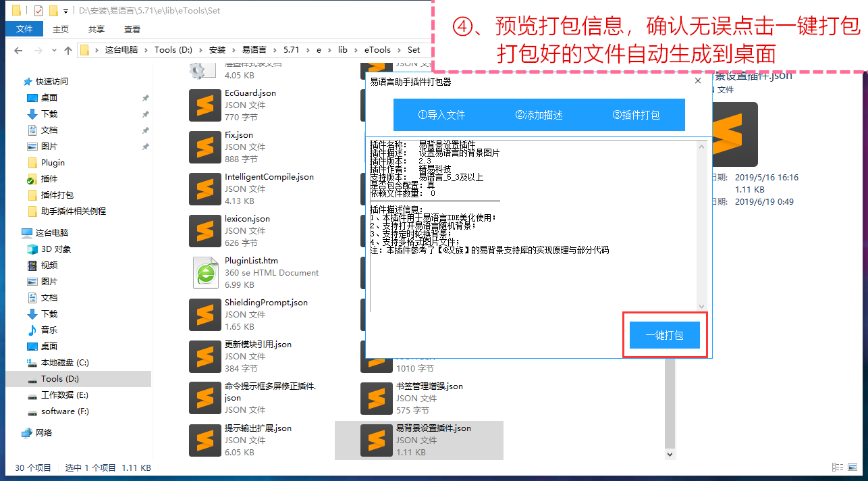This screenshot has height=481, width=868.
Task: Open 下载 under Quick access
Action: click(x=49, y=113)
